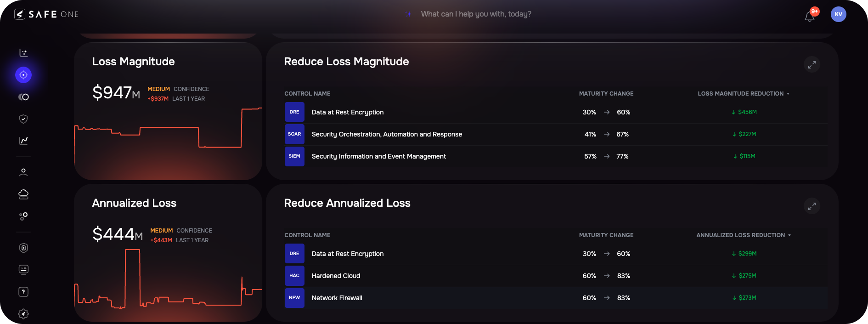This screenshot has height=324, width=868.
Task: Click the SAFE ONE logo
Action: (46, 14)
